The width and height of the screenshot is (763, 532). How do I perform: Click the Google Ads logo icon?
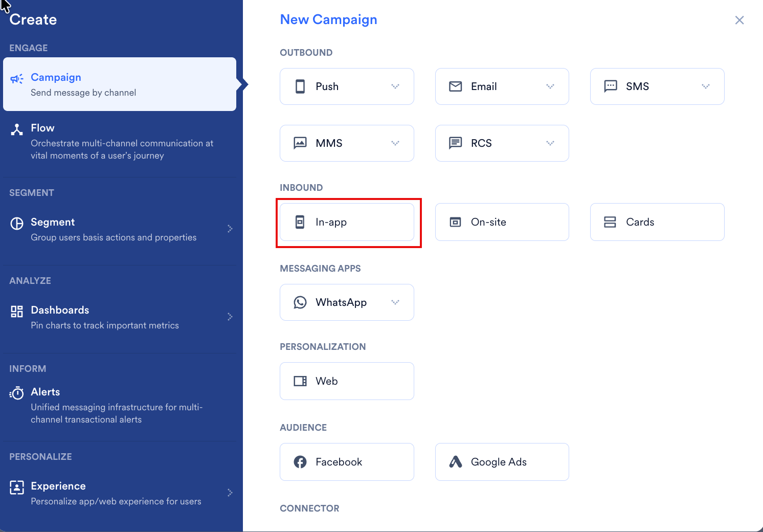[x=456, y=462]
